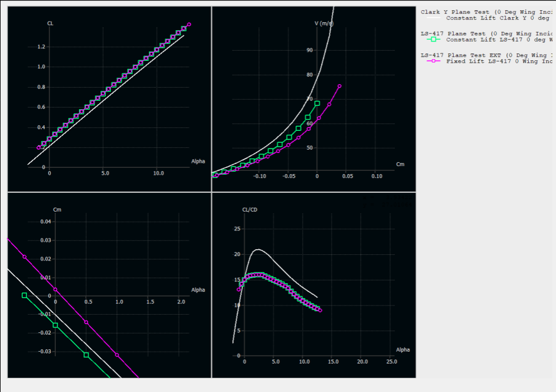Click the highest magenta point on the velocity curve
The width and height of the screenshot is (556, 392).
(x=339, y=86)
